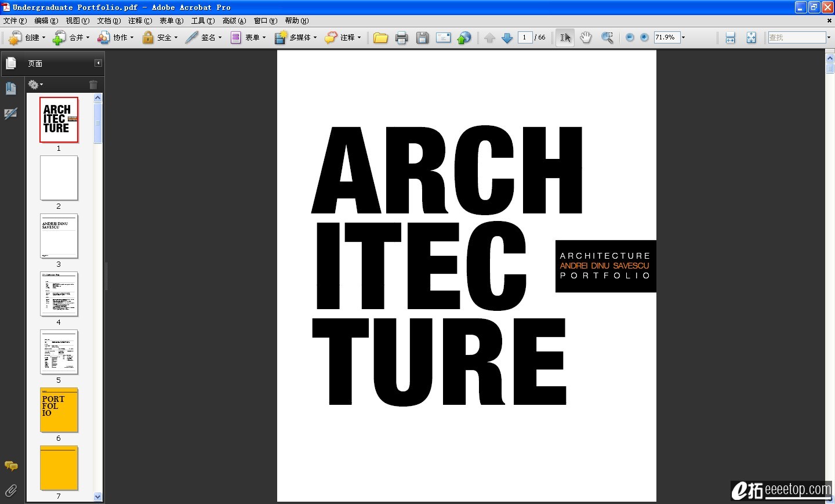The height and width of the screenshot is (504, 835).
Task: Open the 注释 (Comments) menu in menu bar
Action: pos(140,21)
